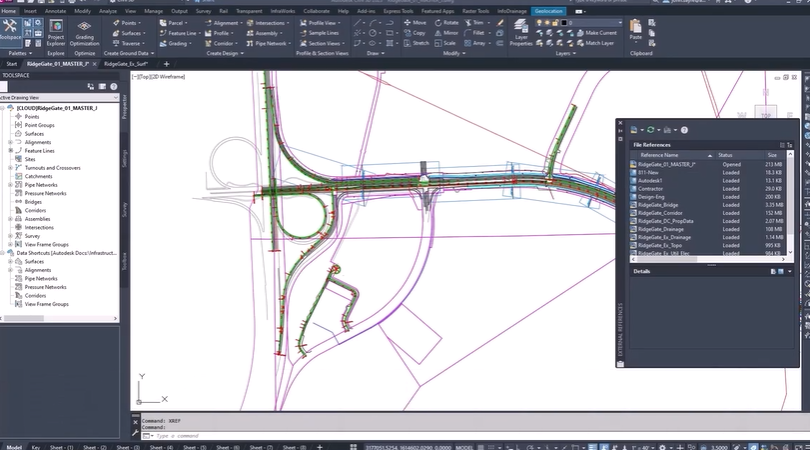Close RidgeGate_01_MASTER drawing tab

[x=95, y=64]
